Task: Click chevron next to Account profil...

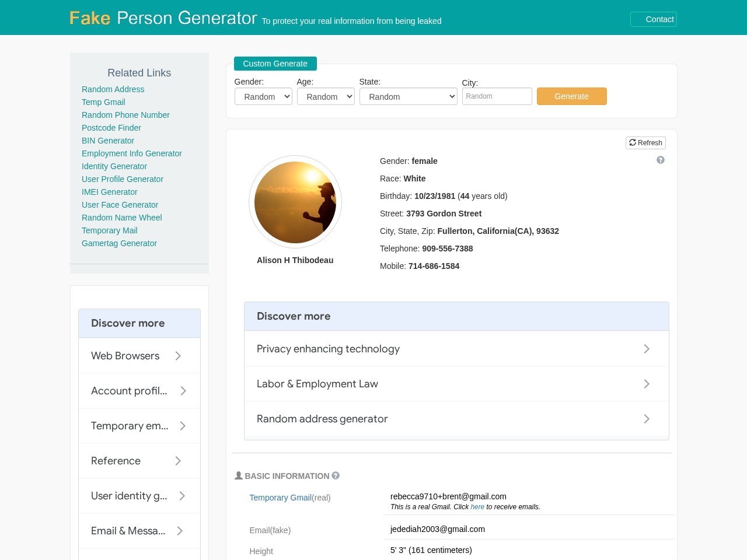Action: tap(183, 391)
